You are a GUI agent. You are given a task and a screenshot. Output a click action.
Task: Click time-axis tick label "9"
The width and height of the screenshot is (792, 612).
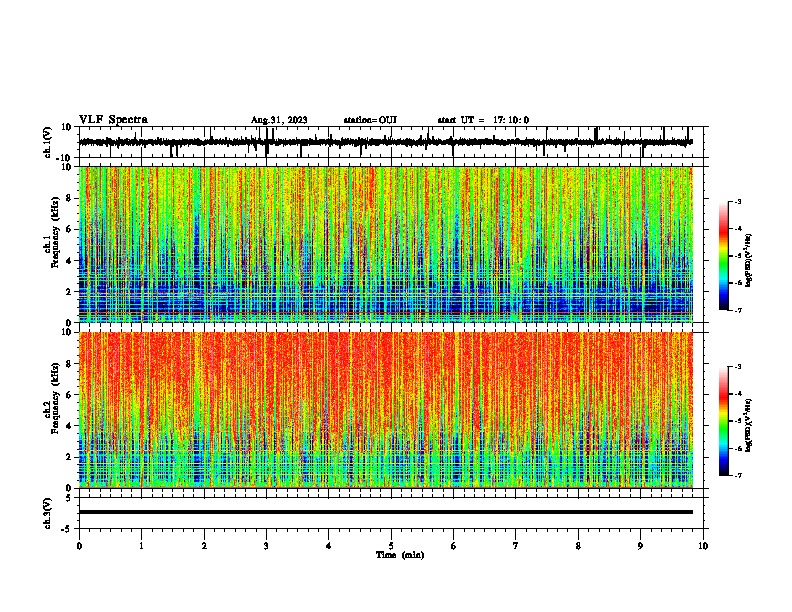640,546
